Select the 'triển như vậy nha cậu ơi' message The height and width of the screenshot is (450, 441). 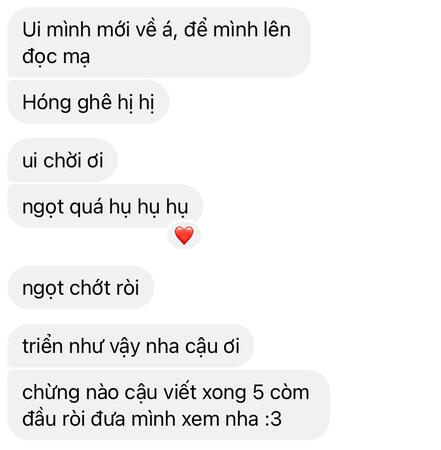(x=131, y=346)
